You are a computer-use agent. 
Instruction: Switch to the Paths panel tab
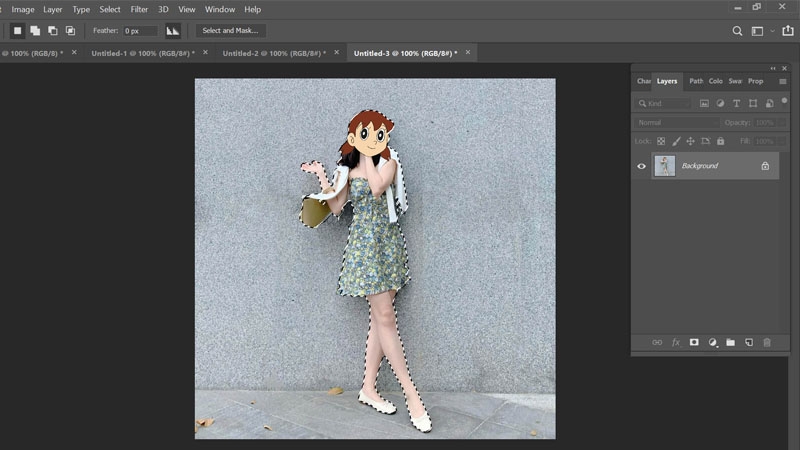pos(696,81)
